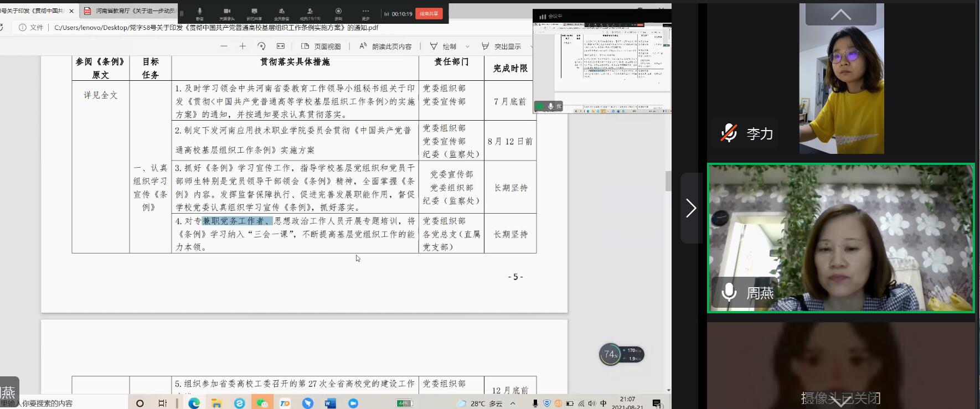Click the fit-to-width page icon
Image resolution: width=980 pixels, height=409 pixels.
(x=281, y=46)
